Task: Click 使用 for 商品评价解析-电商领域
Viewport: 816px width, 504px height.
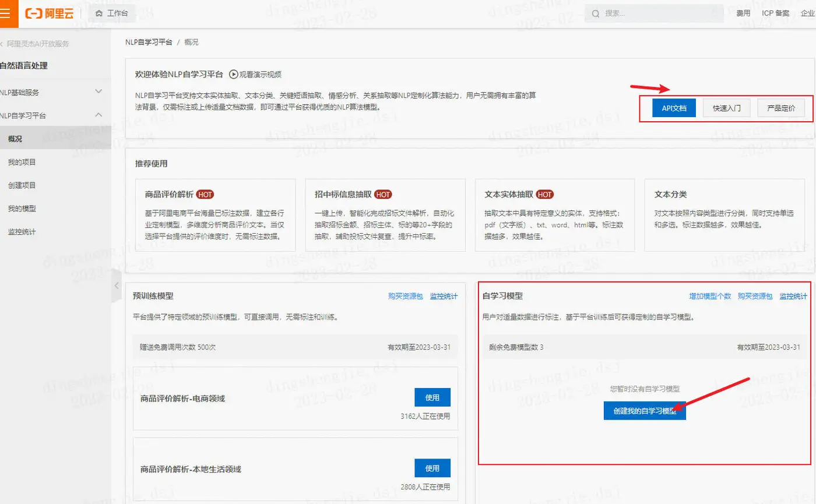Action: point(432,397)
